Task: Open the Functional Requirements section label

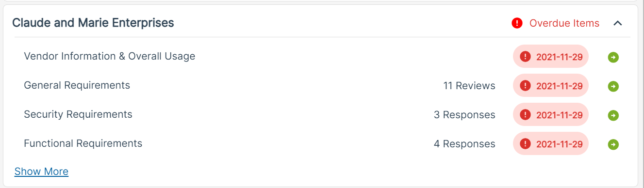Action: [x=83, y=143]
